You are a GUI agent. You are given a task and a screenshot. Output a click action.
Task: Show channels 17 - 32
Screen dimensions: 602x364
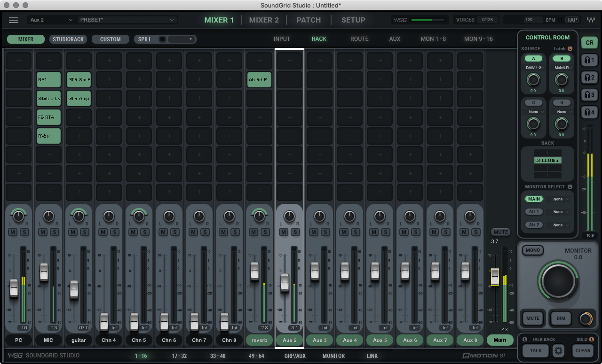coord(179,356)
